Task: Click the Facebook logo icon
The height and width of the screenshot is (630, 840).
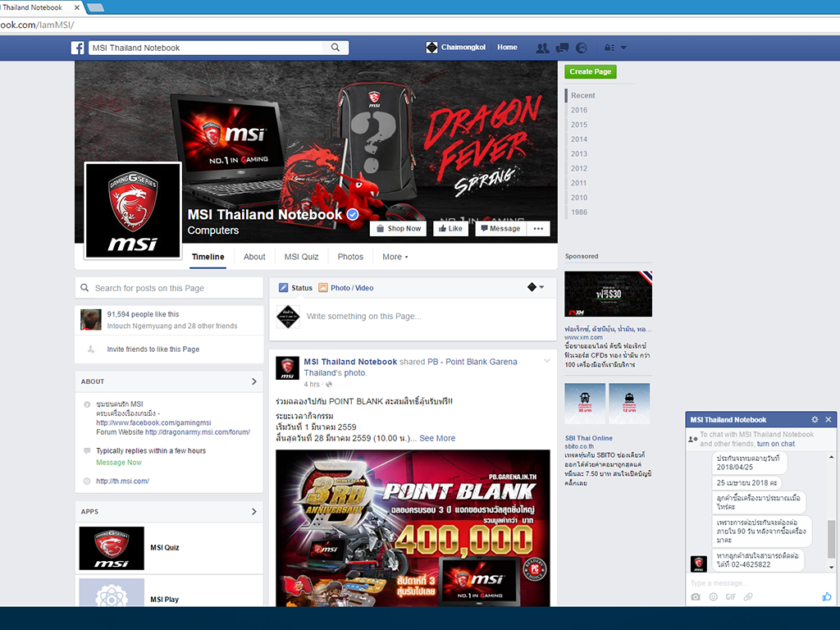Action: 78,48
